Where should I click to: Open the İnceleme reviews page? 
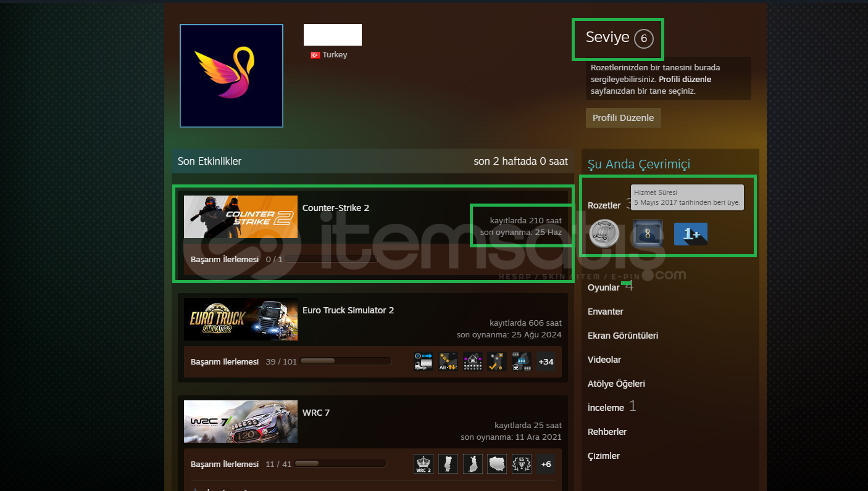(606, 408)
